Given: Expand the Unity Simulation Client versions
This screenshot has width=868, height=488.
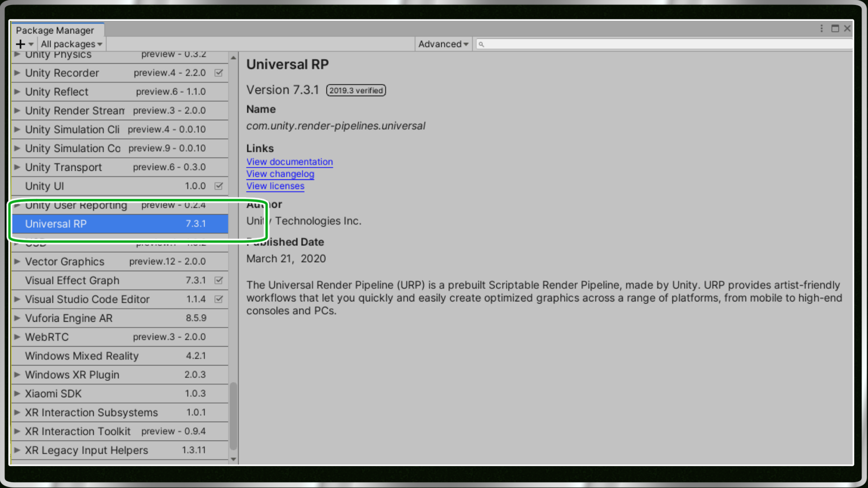Looking at the screenshot, I should [17, 130].
